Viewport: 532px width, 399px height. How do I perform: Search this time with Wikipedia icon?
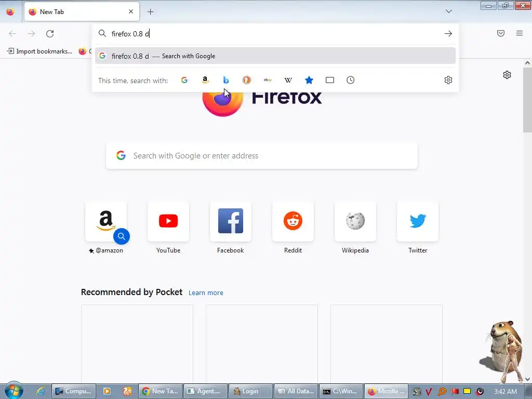point(288,80)
